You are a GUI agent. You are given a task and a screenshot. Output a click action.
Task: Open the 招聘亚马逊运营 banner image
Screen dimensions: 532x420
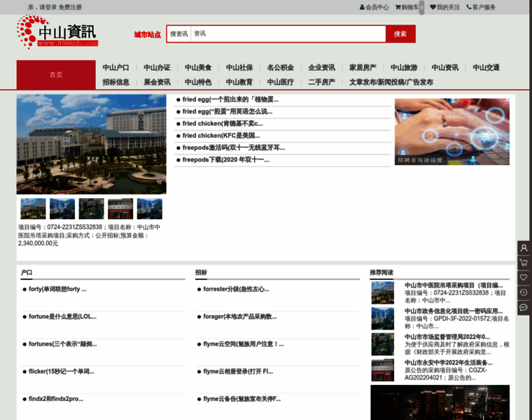(452, 132)
